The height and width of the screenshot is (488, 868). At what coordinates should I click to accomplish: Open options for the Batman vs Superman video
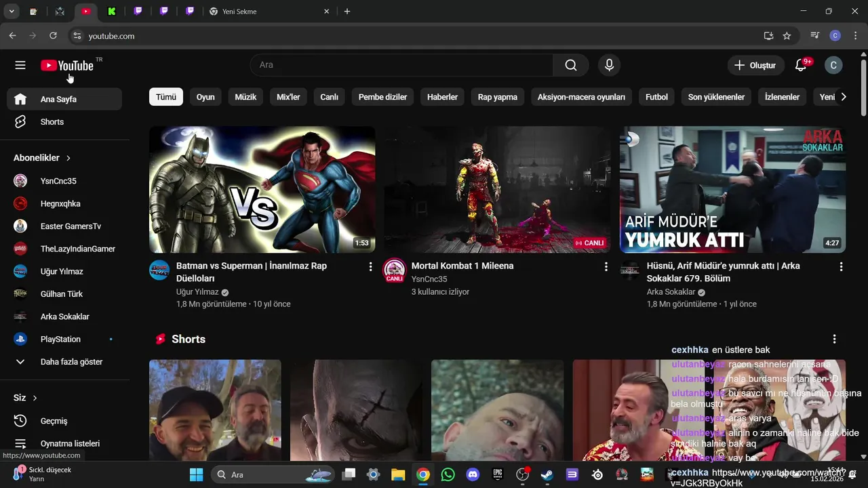click(370, 267)
